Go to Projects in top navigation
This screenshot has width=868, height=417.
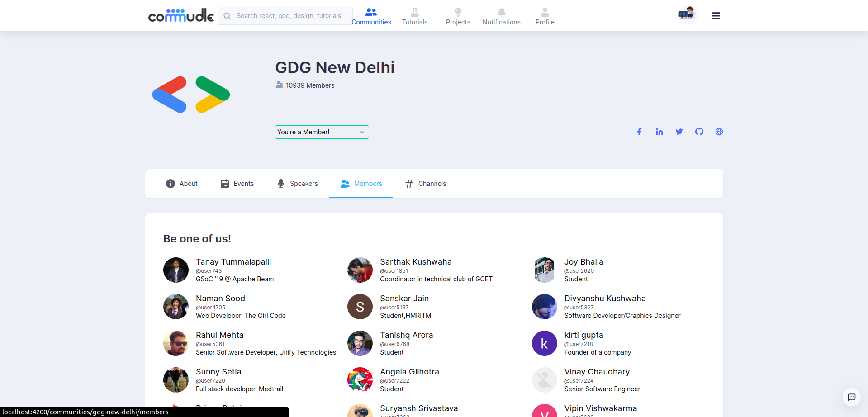coord(458,16)
